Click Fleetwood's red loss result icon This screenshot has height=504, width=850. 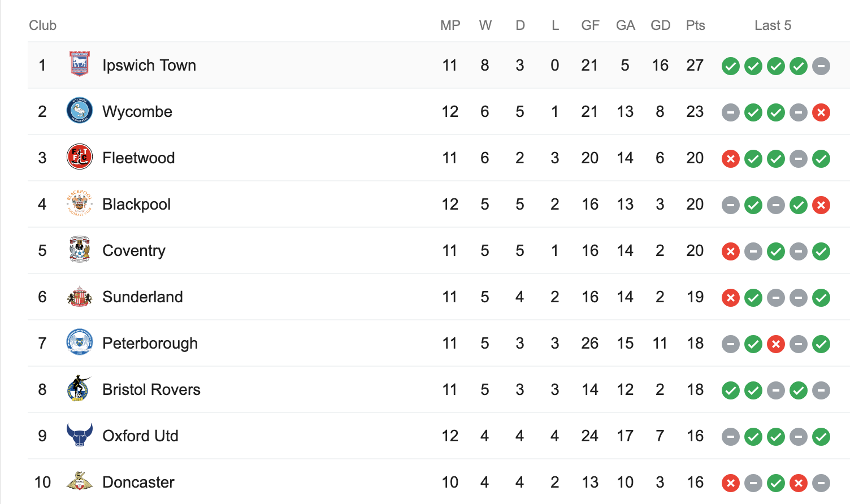730,159
